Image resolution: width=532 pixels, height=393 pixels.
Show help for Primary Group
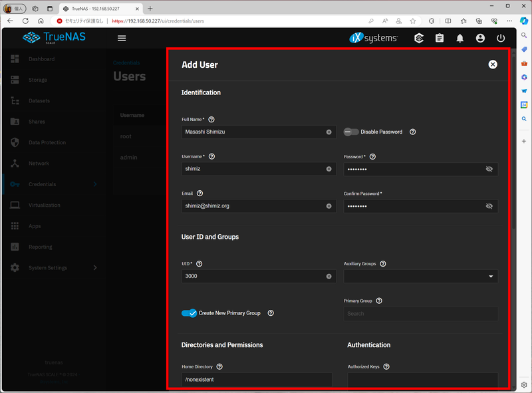[x=379, y=301]
